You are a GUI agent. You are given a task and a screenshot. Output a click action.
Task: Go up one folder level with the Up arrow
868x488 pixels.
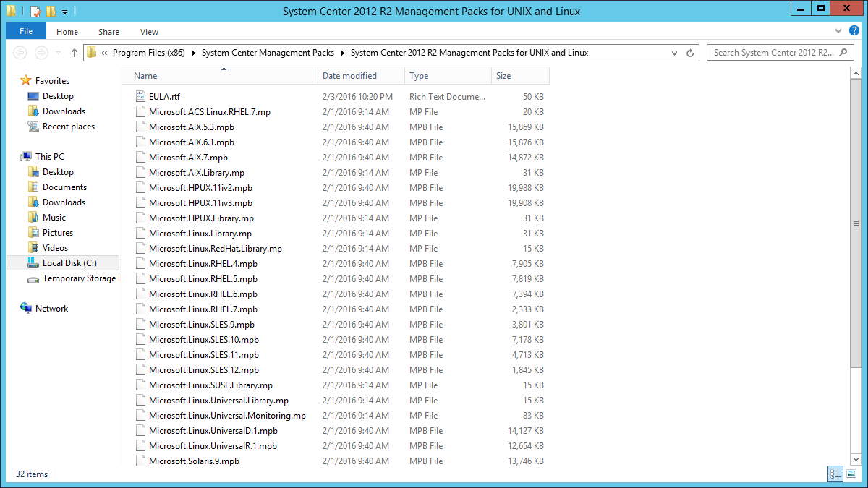point(75,53)
